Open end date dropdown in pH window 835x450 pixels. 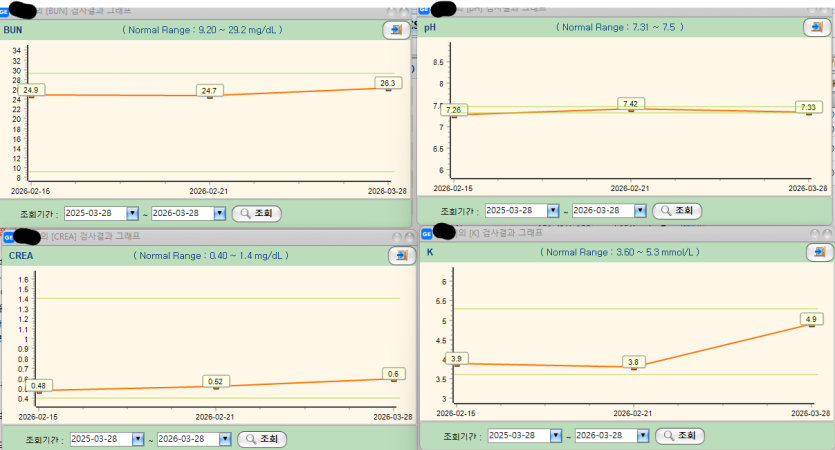tap(640, 210)
